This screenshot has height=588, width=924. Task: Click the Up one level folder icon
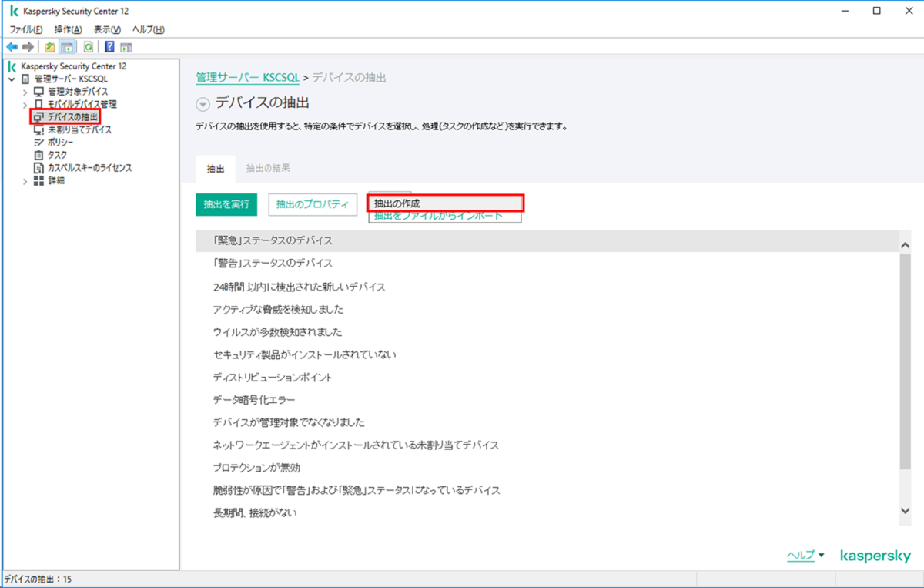pyautogui.click(x=50, y=47)
